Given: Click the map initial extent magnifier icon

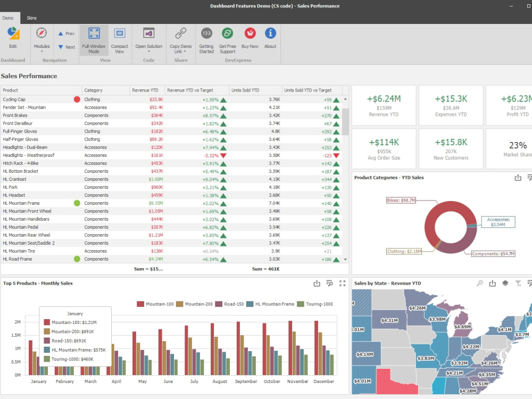Looking at the screenshot, I should pyautogui.click(x=480, y=284).
